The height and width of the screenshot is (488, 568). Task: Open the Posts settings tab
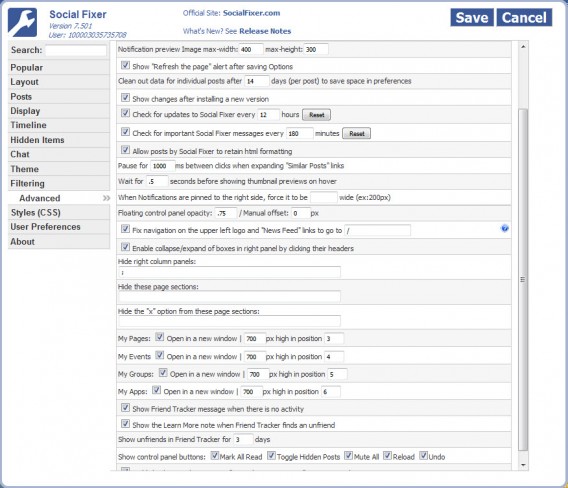(59, 97)
